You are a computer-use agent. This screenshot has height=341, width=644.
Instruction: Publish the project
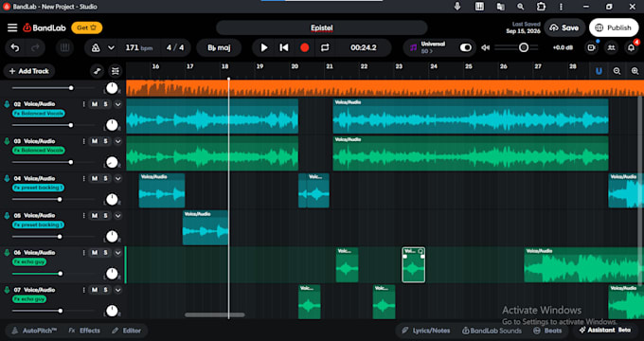[615, 27]
